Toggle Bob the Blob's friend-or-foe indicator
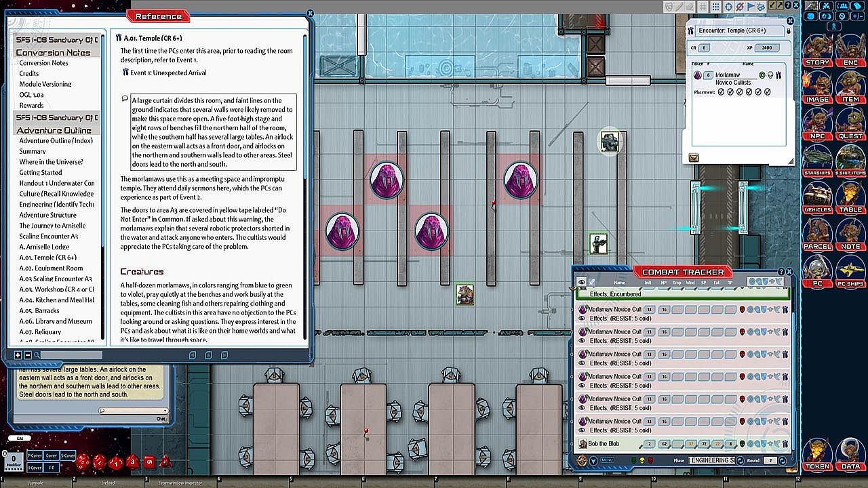This screenshot has height=488, width=868. point(743,444)
